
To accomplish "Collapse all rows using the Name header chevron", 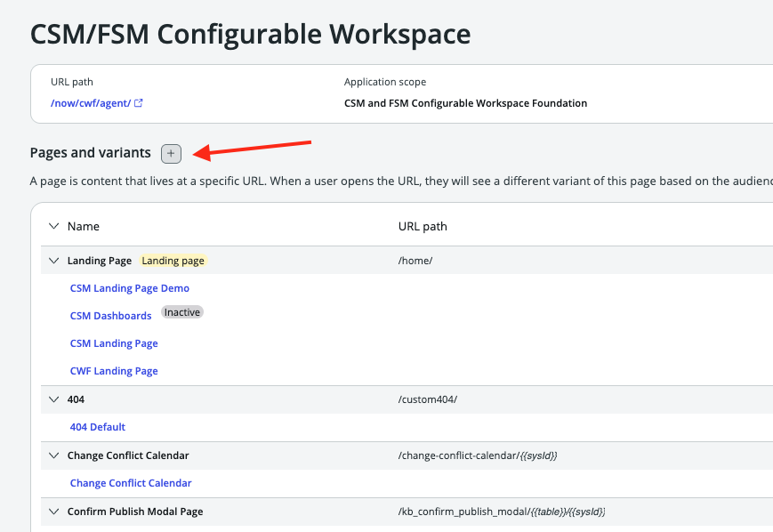I will tap(52, 226).
